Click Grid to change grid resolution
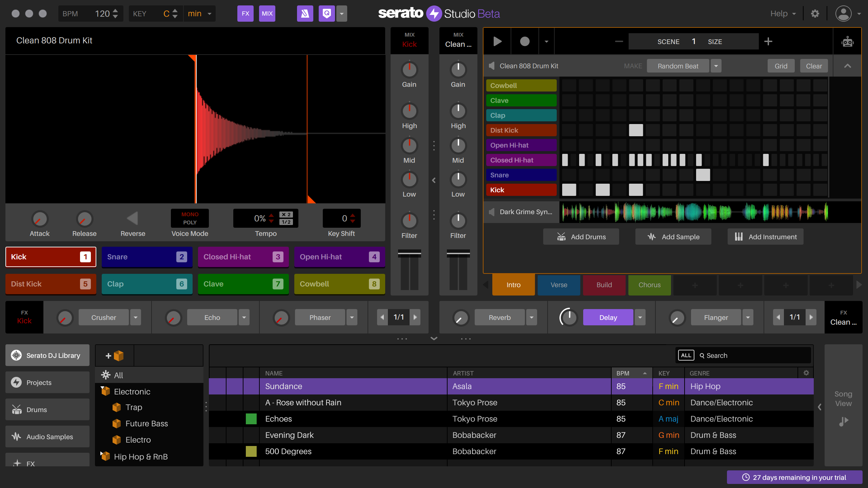The image size is (868, 488). click(x=781, y=66)
